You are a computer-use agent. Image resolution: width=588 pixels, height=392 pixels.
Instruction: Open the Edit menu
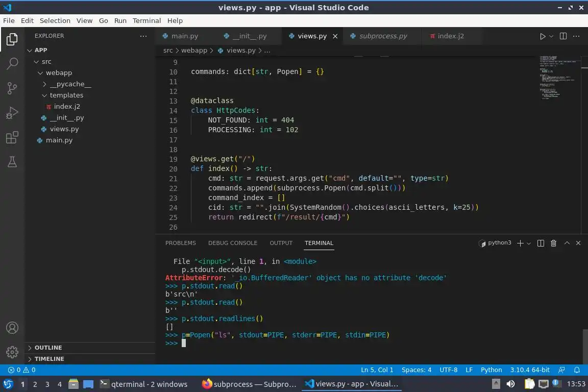click(27, 20)
